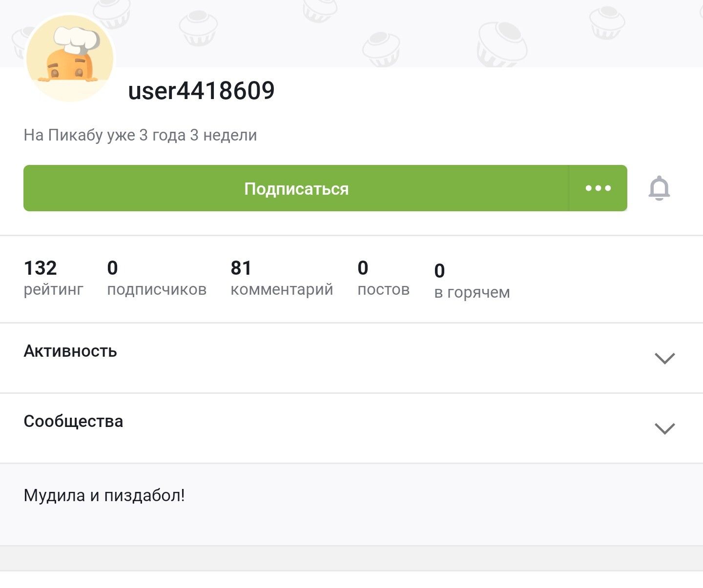Screen dimensions: 703x588
Task: Click the Активность section heading
Action: click(x=70, y=351)
